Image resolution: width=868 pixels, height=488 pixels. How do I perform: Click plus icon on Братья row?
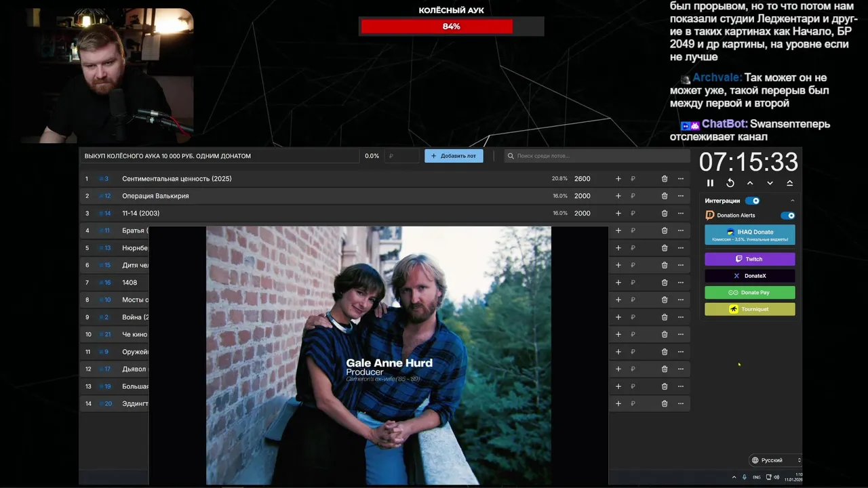tap(618, 230)
